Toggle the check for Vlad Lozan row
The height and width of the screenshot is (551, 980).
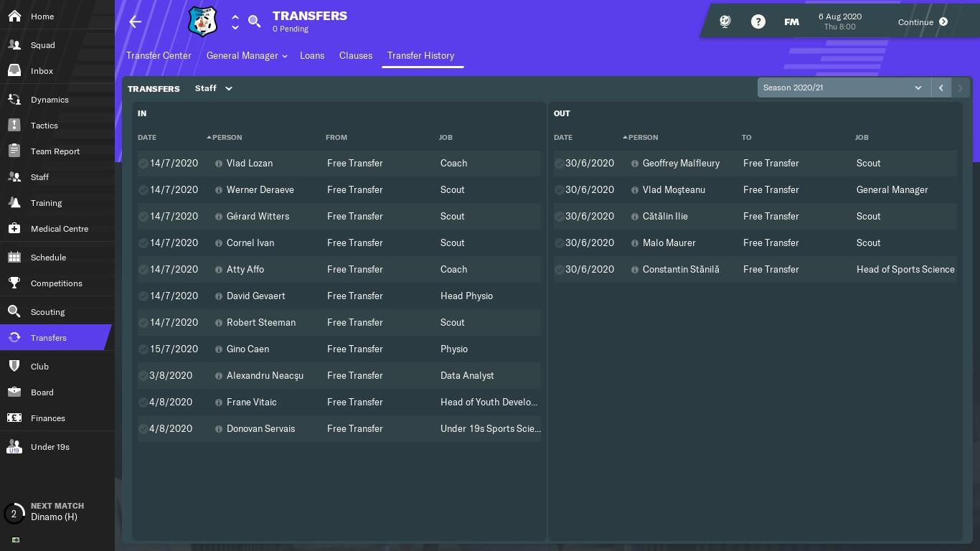[143, 164]
